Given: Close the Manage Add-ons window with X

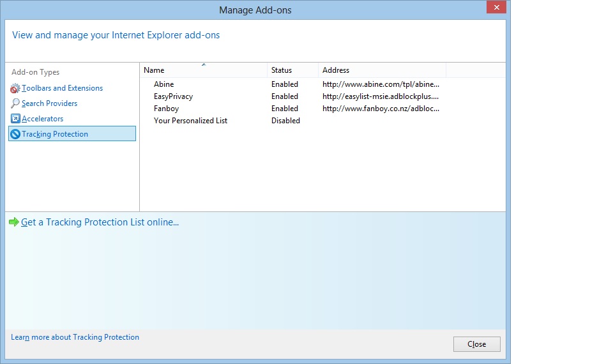Looking at the screenshot, I should point(496,8).
